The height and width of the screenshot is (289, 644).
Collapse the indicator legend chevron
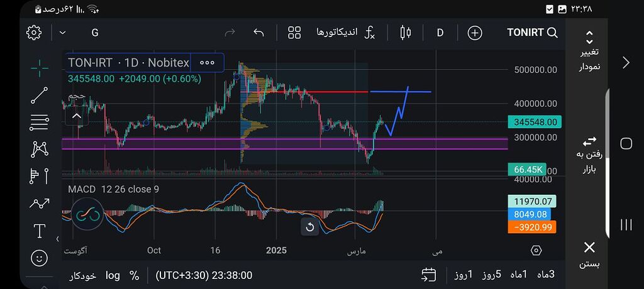pos(77,116)
